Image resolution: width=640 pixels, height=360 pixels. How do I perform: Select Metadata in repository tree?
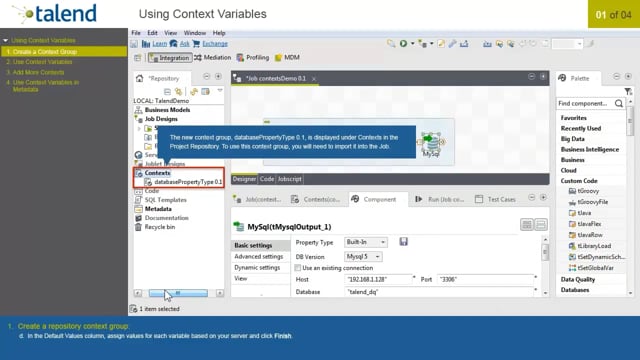pyautogui.click(x=158, y=209)
